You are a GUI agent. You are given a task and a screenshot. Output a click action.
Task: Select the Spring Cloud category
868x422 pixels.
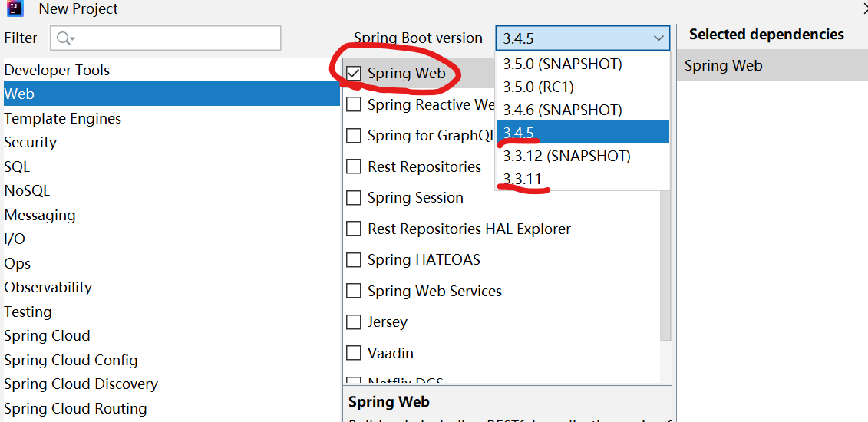[172, 336]
